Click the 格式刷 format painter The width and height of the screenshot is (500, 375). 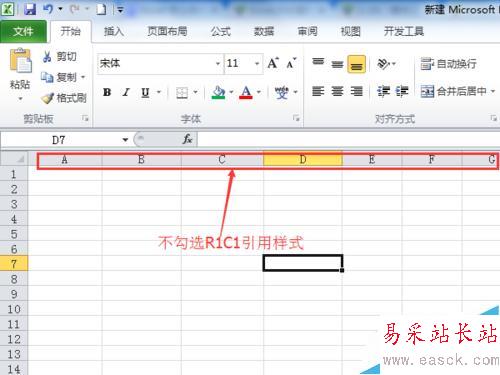(64, 98)
